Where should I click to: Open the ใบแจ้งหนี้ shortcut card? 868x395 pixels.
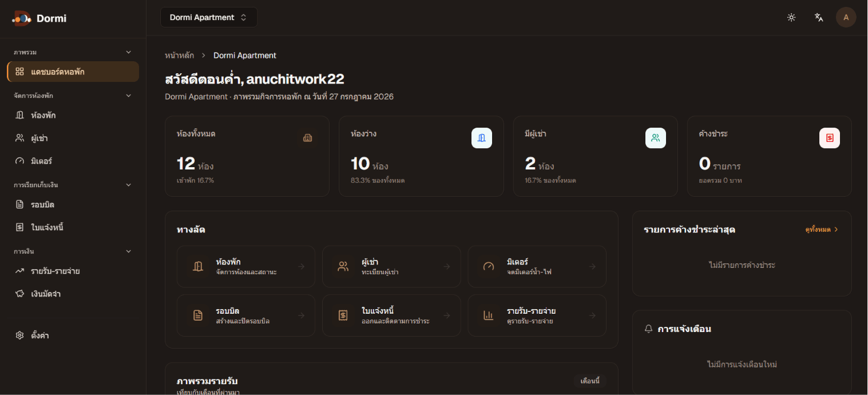[391, 315]
